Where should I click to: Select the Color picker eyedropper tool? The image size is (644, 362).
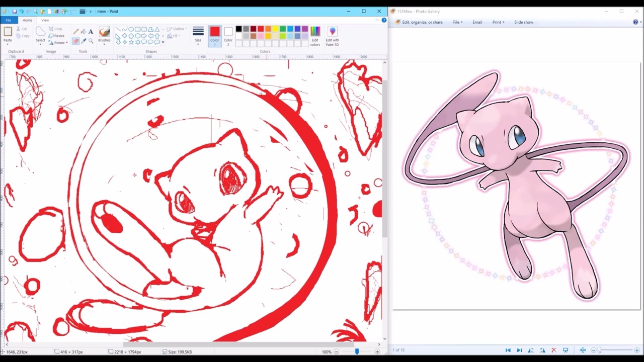(83, 41)
